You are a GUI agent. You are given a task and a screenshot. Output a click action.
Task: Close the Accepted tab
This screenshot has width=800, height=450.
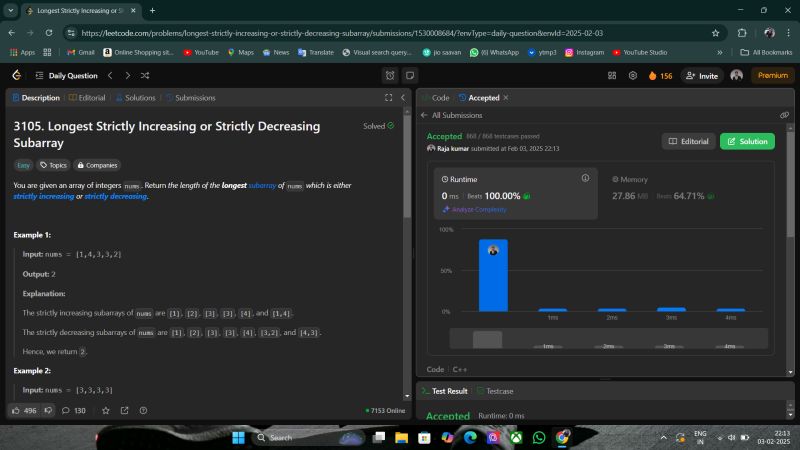tap(506, 97)
